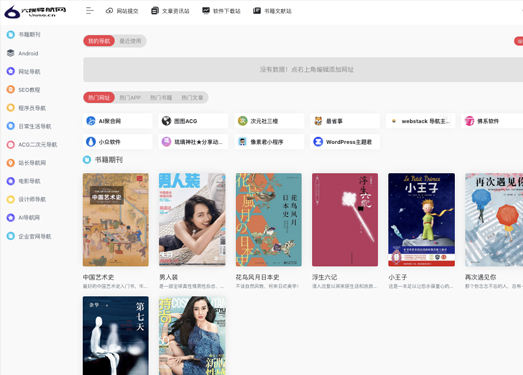This screenshot has width=523, height=375.
Task: Open the 琉璃神社 site icon
Action: click(166, 142)
